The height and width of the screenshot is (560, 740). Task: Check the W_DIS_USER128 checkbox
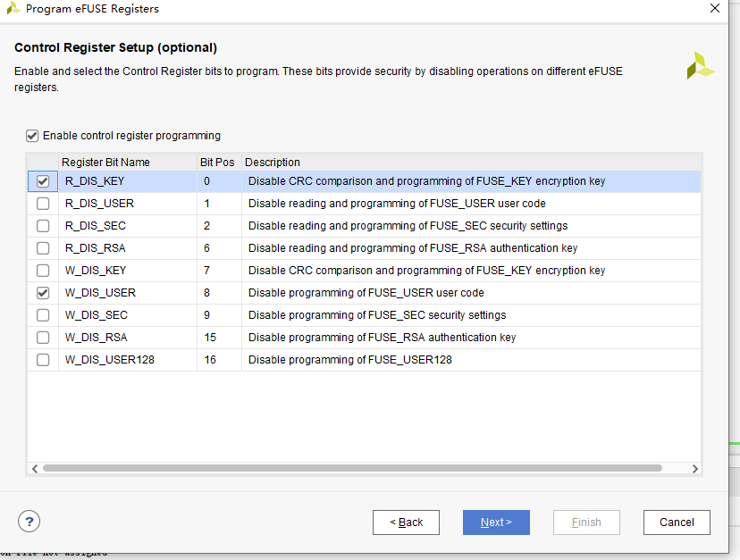43,360
